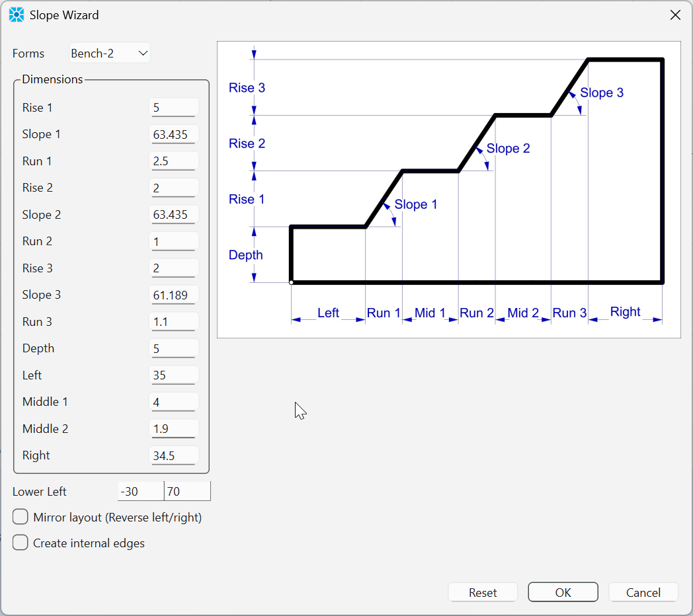
Task: Click into the Rise 1 input field
Action: pos(174,108)
